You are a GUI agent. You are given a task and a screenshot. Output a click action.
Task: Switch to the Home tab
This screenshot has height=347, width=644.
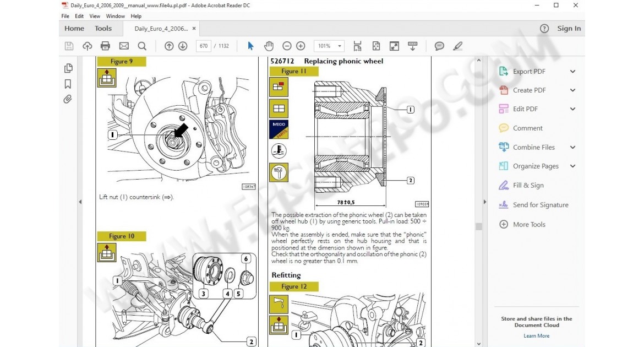coord(74,29)
